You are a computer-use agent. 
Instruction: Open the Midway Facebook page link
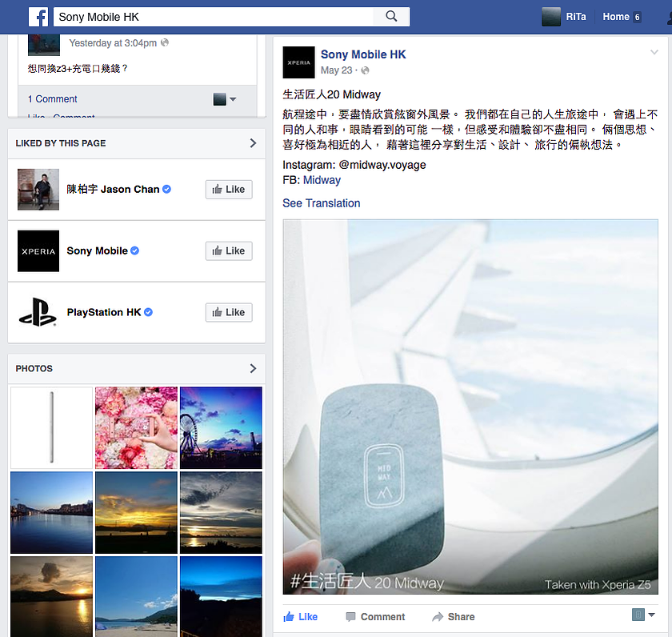pos(322,180)
